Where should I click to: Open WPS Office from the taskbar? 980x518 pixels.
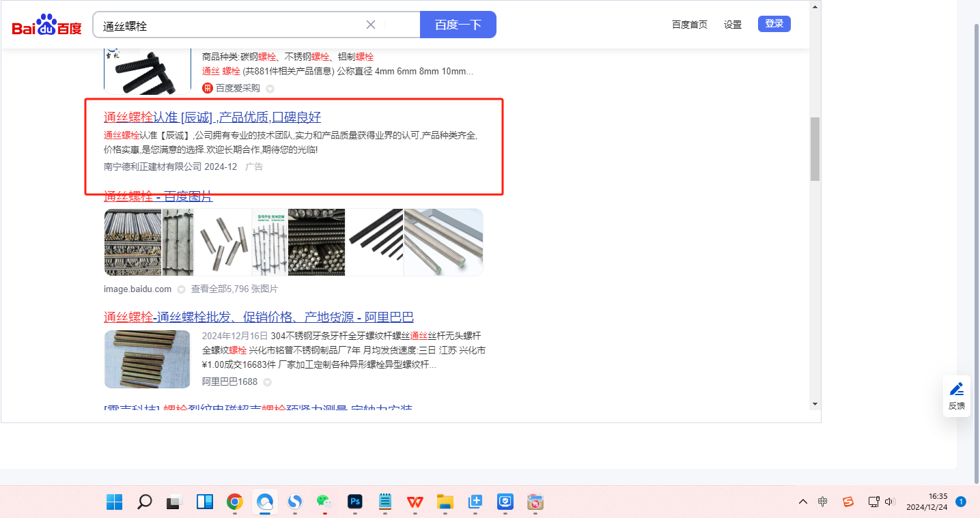pos(415,502)
